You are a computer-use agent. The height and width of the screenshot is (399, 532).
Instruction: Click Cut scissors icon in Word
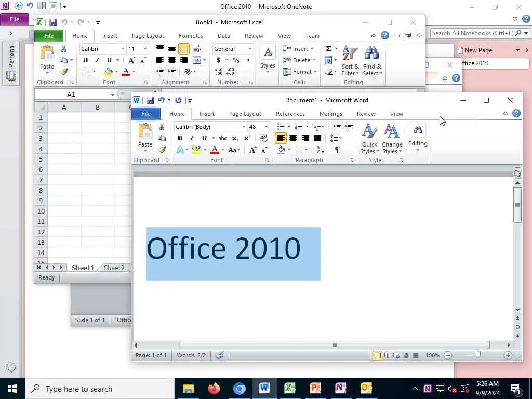pyautogui.click(x=162, y=127)
